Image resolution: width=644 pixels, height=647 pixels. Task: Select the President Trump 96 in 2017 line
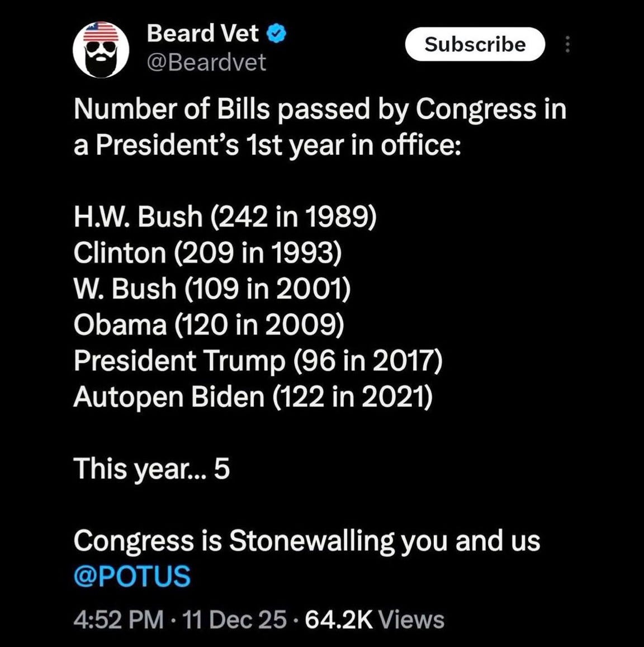(258, 361)
